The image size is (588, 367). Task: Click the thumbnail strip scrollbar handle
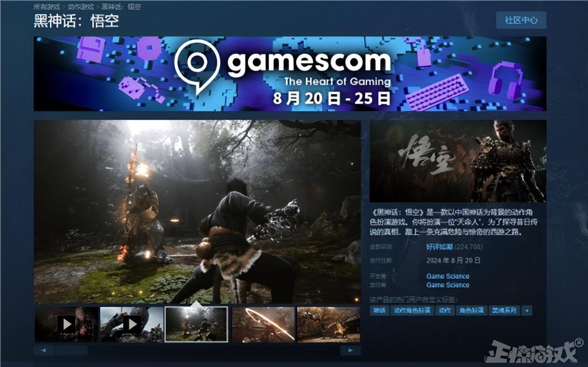(71, 350)
